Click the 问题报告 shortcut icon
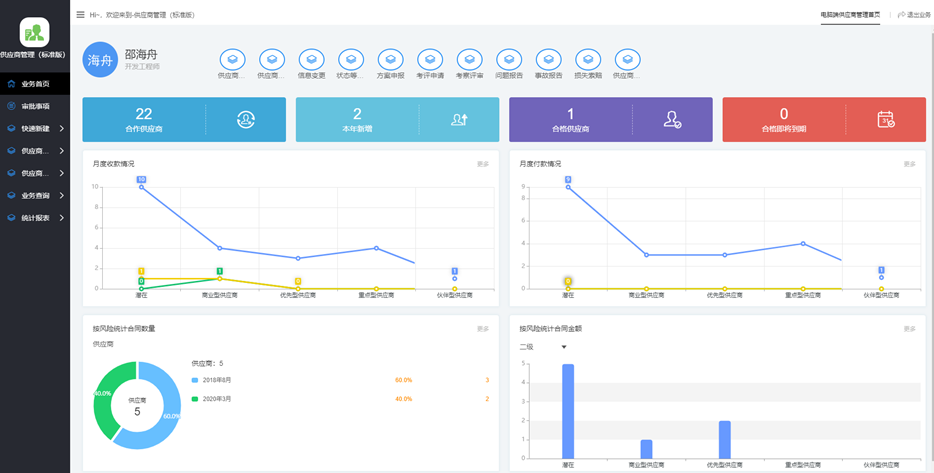 [x=509, y=60]
